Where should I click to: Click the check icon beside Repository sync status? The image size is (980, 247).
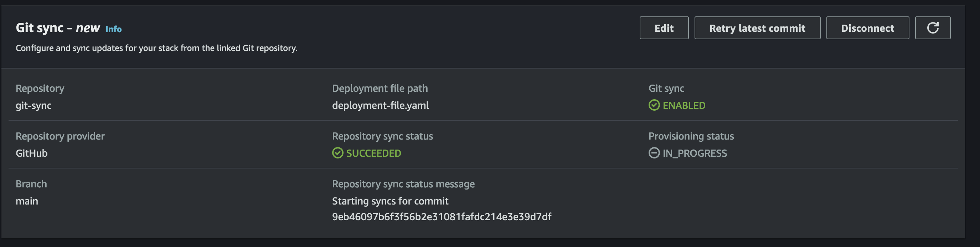click(337, 153)
